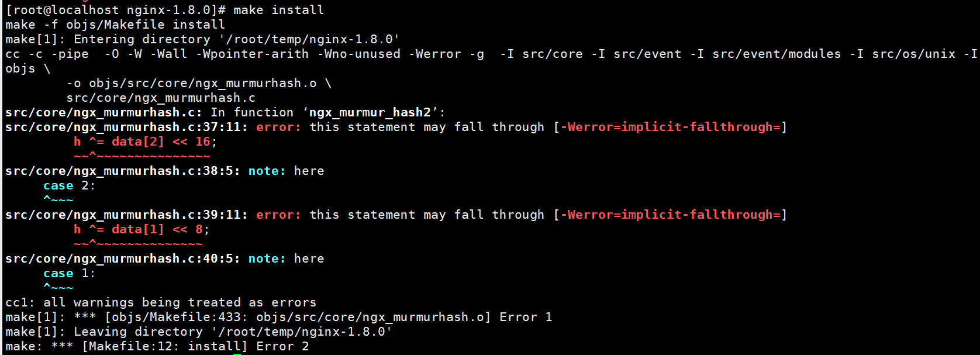Screen dimensions: 980x355
Task: Click the 'ngx_murmur_hash2' function name
Action: click(x=370, y=112)
